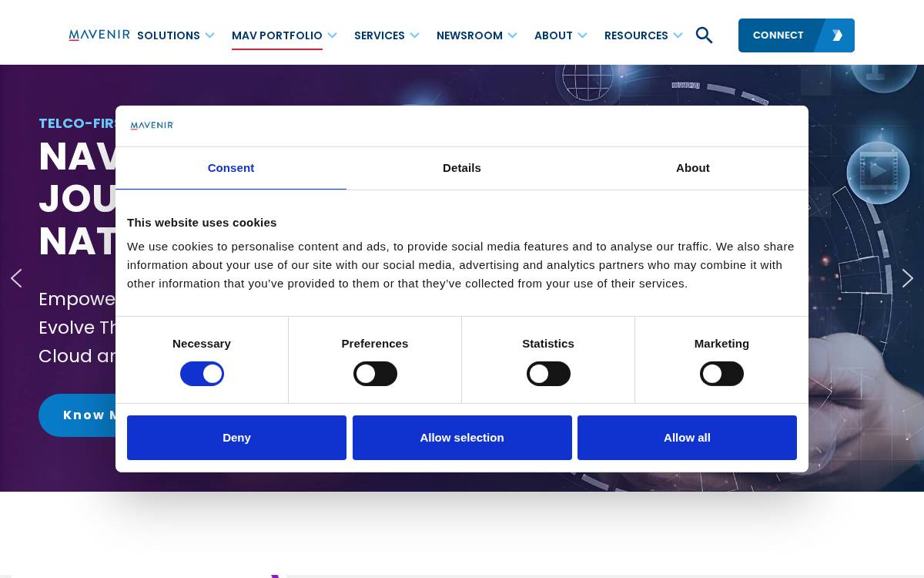Click the TELCO-FIRST banner tagline text
924x578 pixels.
pyautogui.click(x=77, y=123)
